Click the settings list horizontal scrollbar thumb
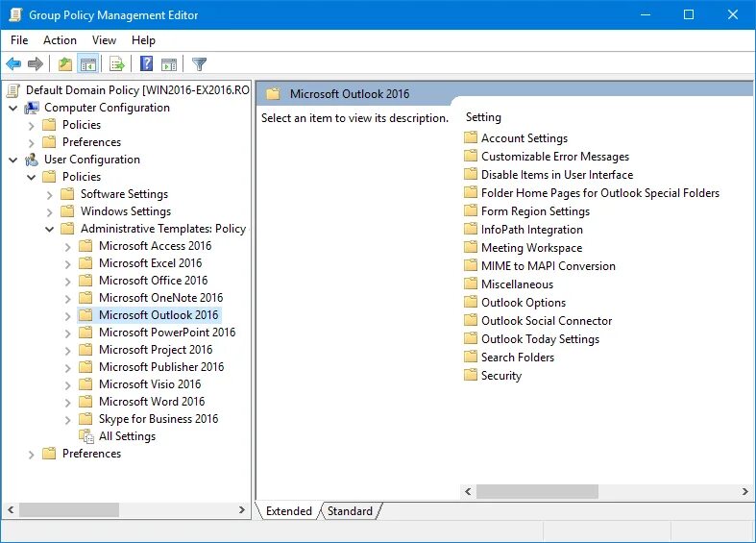The image size is (756, 543). pyautogui.click(x=537, y=491)
